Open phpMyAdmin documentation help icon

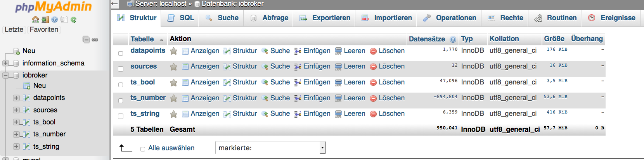(x=55, y=19)
